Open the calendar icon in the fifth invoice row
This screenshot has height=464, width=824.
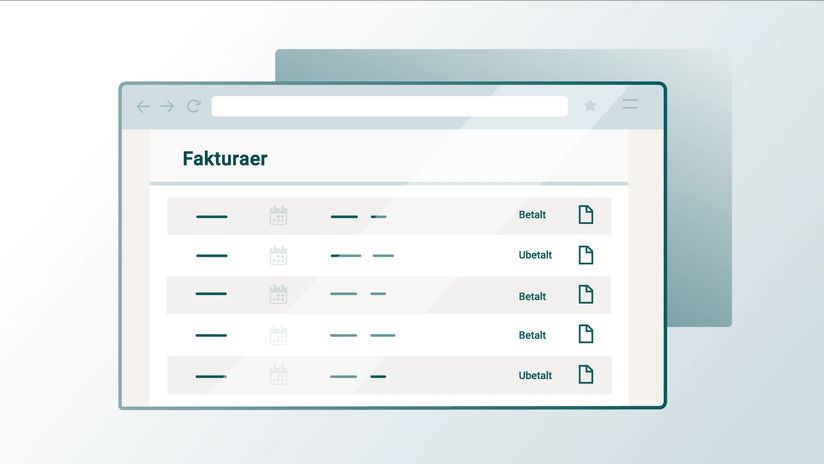[x=278, y=375]
